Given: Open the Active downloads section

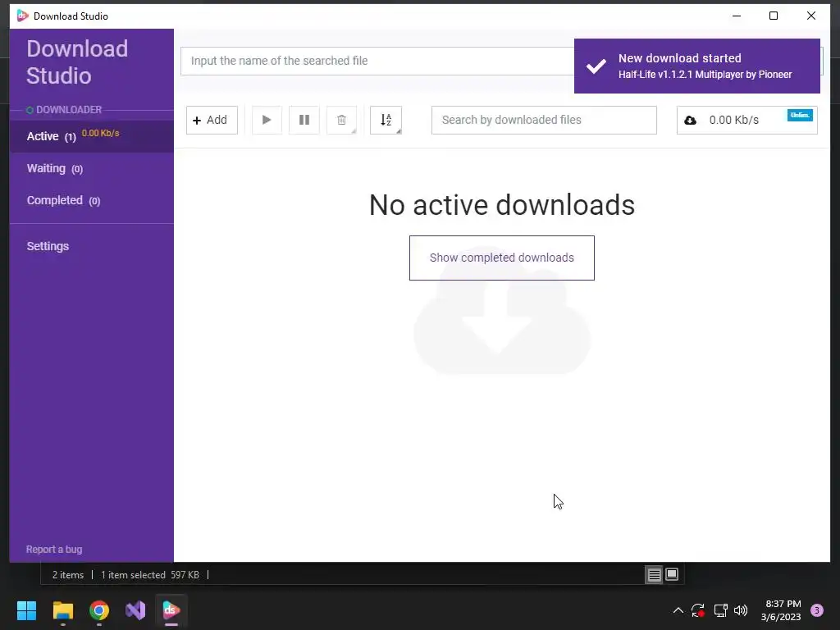Looking at the screenshot, I should click(92, 136).
